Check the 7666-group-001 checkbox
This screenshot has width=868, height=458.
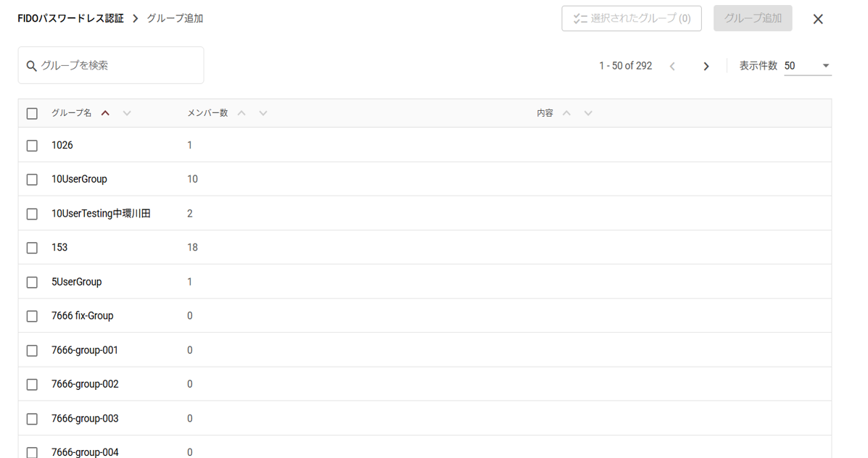pyautogui.click(x=32, y=351)
